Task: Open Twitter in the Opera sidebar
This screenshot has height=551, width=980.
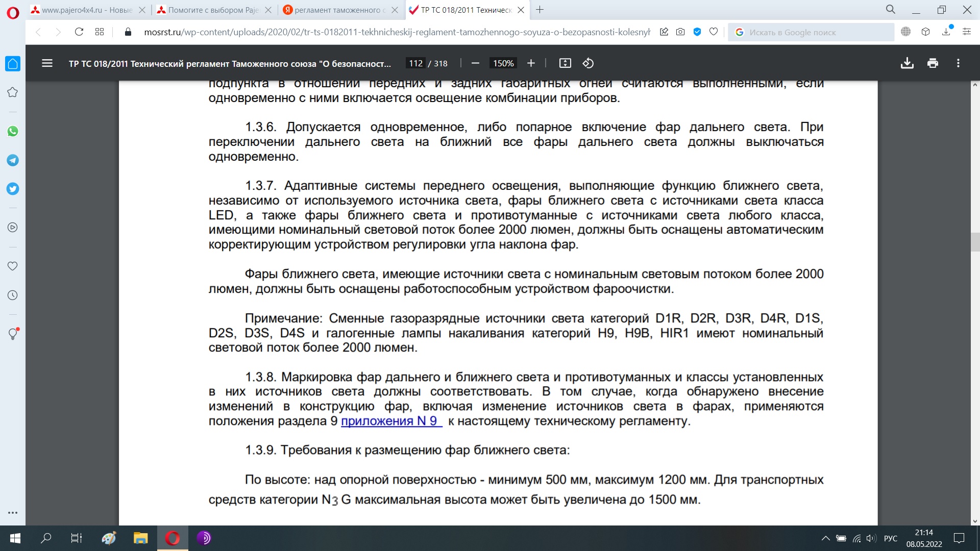Action: pyautogui.click(x=13, y=189)
